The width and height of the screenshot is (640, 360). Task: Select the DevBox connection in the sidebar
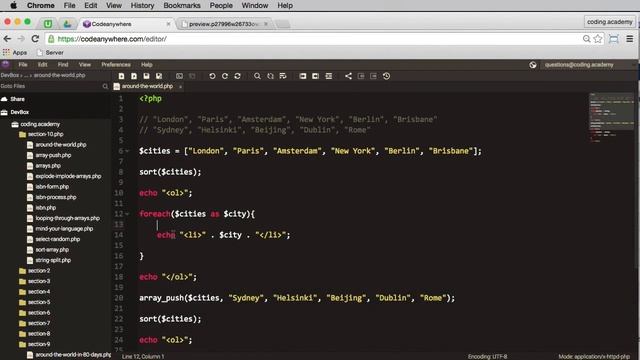click(15, 112)
